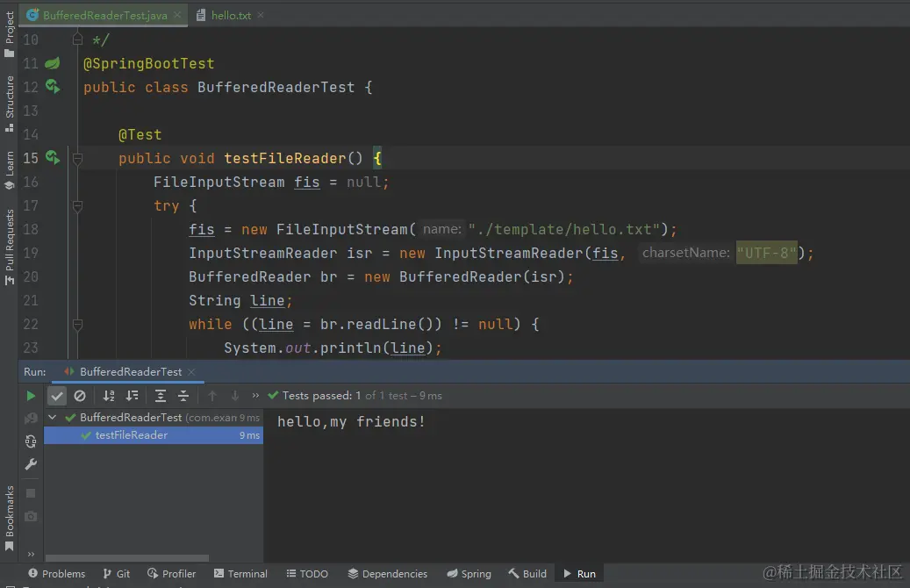Image resolution: width=910 pixels, height=588 pixels.
Task: Open the Terminal tool window
Action: pyautogui.click(x=240, y=573)
